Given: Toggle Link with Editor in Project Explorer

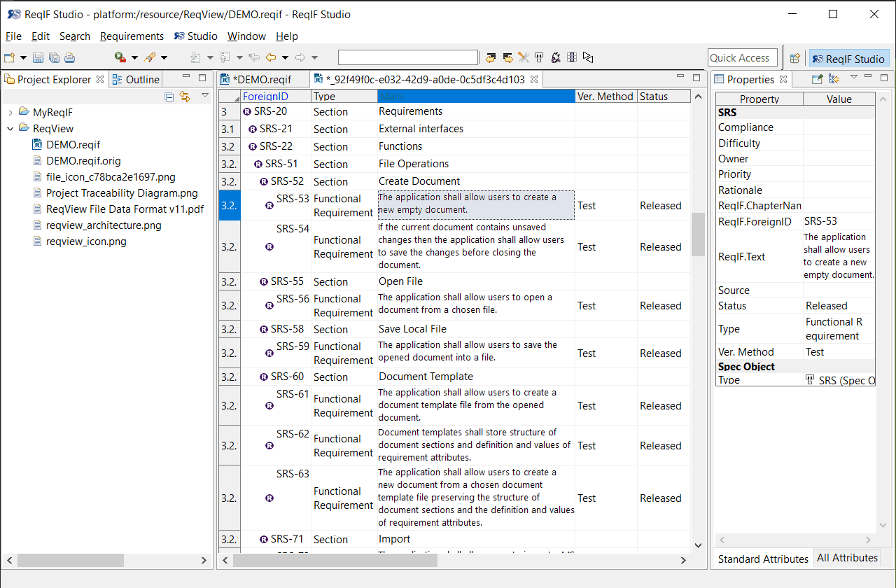Looking at the screenshot, I should tap(185, 97).
